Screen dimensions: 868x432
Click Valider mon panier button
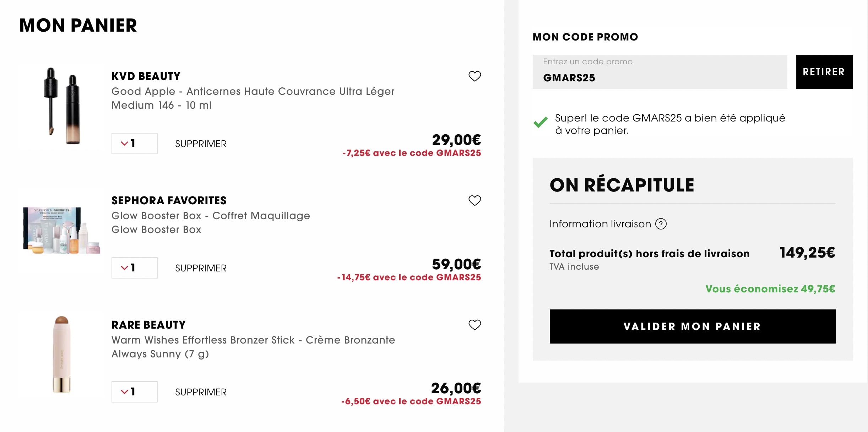click(692, 326)
